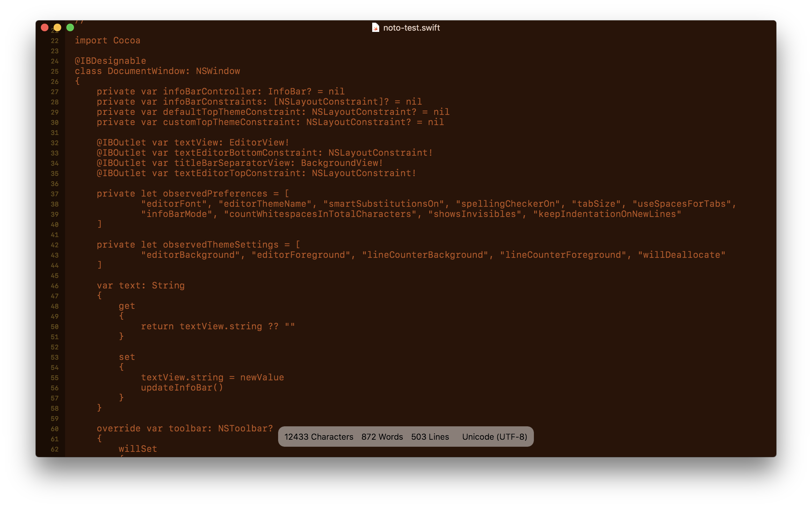Screen dimensions: 812x508
Task: Click the red close window button
Action: click(x=45, y=27)
